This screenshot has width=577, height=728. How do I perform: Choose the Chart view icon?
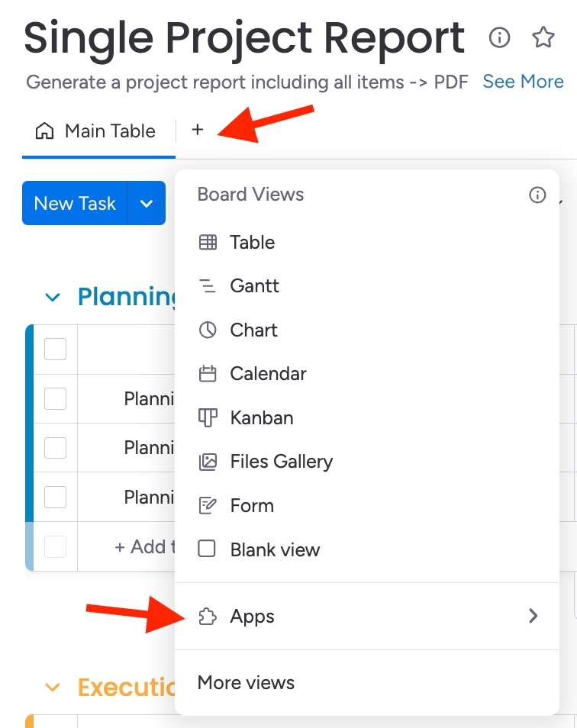(208, 330)
